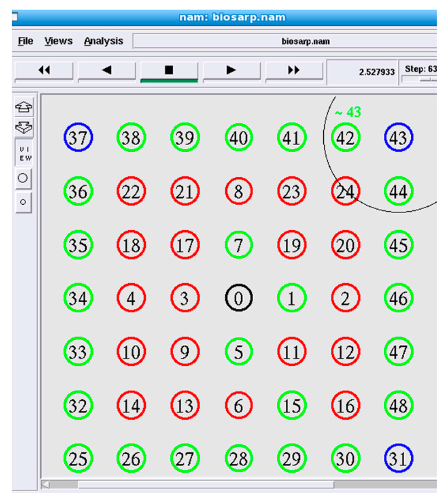
Task: Select red node 10
Action: [131, 352]
